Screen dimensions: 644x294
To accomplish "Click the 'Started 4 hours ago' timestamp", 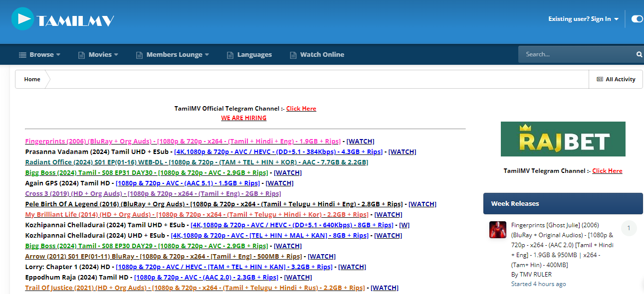I will point(539,284).
